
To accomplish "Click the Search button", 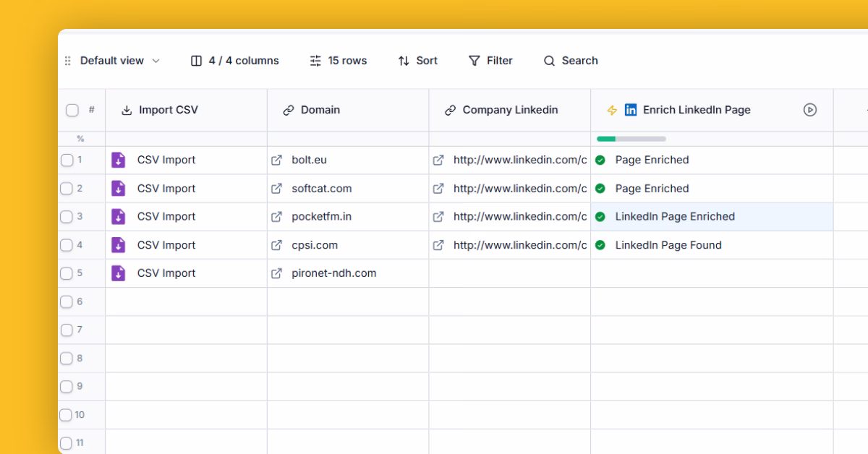I will pyautogui.click(x=571, y=61).
